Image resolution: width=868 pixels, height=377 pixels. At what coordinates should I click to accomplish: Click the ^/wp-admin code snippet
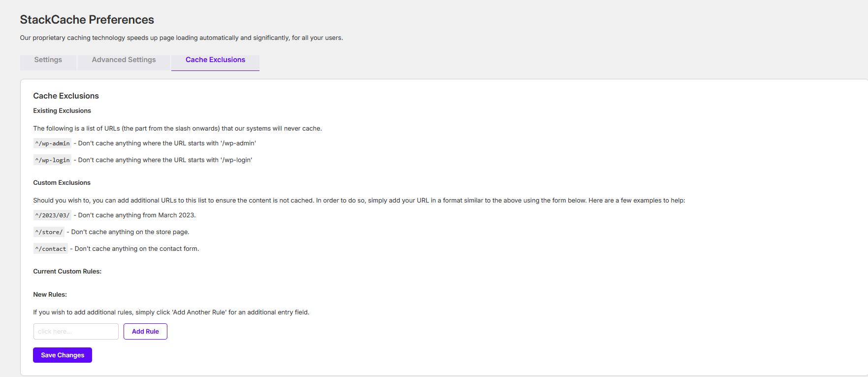(x=53, y=143)
